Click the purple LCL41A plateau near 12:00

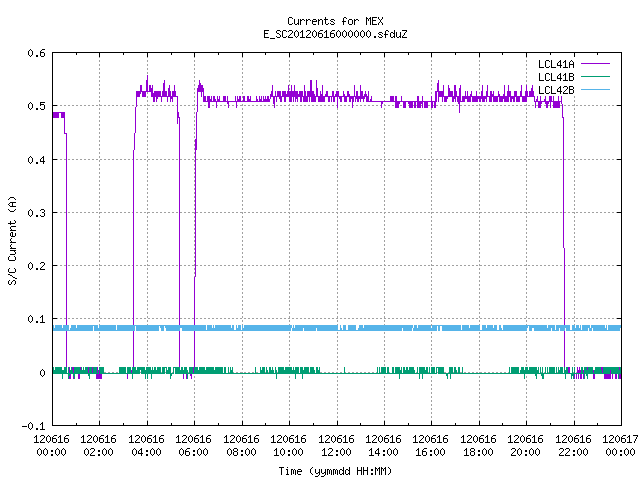click(x=337, y=98)
